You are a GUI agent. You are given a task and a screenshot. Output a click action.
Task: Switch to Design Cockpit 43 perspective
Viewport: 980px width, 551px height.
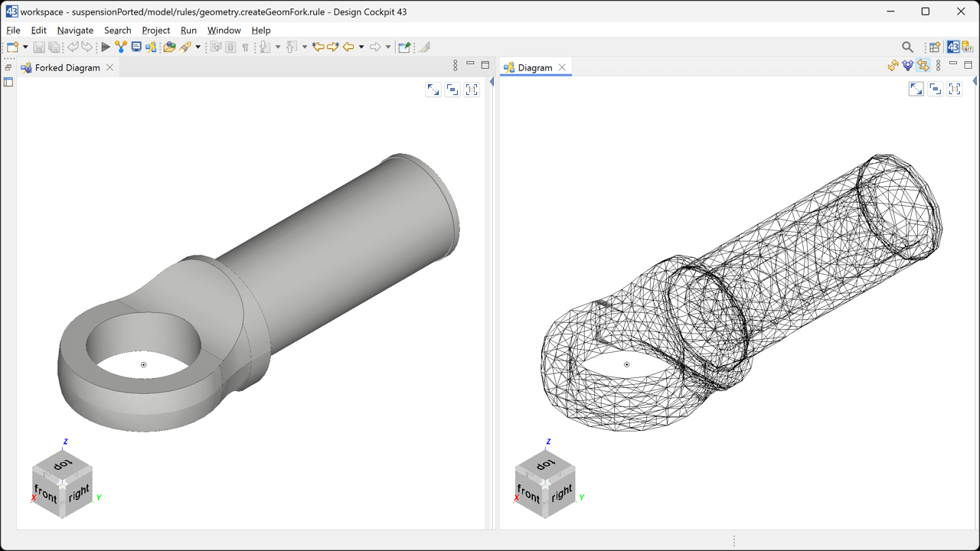click(952, 47)
